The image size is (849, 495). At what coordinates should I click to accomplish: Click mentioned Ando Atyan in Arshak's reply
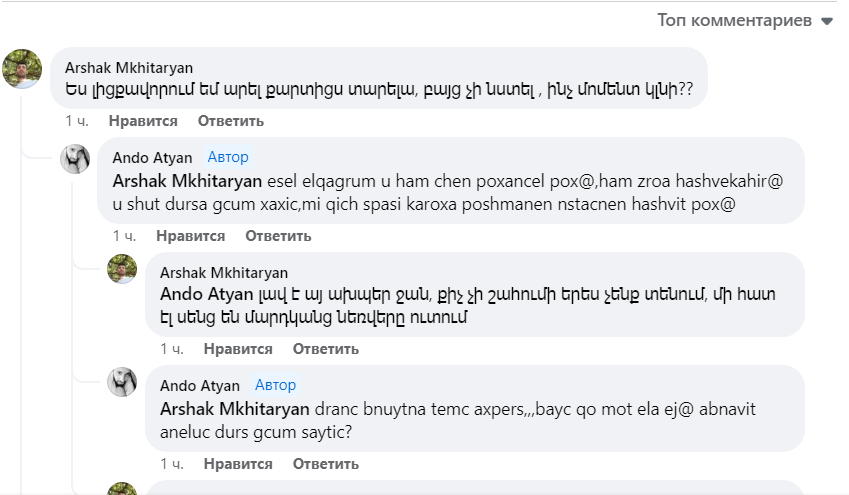(206, 294)
